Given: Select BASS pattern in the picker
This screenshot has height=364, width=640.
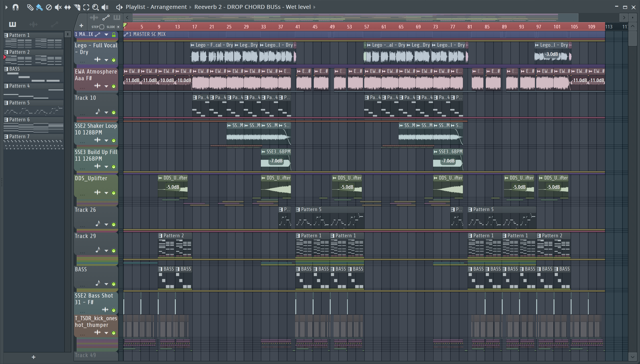Looking at the screenshot, I should pyautogui.click(x=34, y=74).
